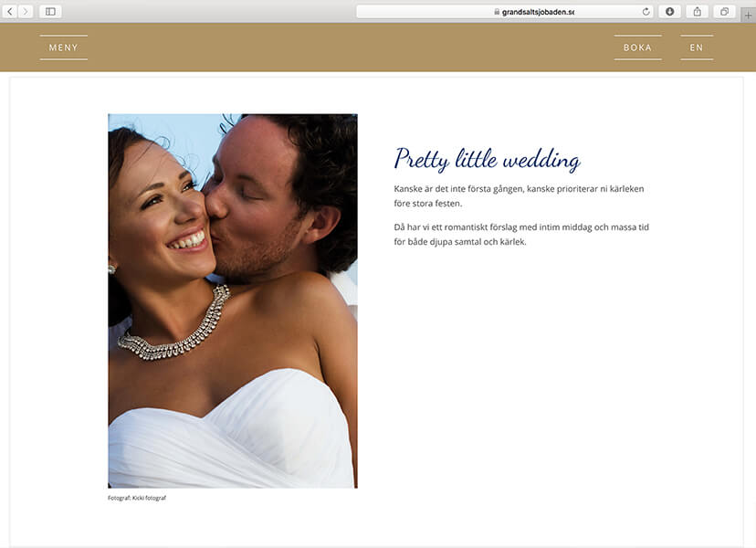
Task: Reload the page using the refresh icon
Action: pyautogui.click(x=646, y=12)
